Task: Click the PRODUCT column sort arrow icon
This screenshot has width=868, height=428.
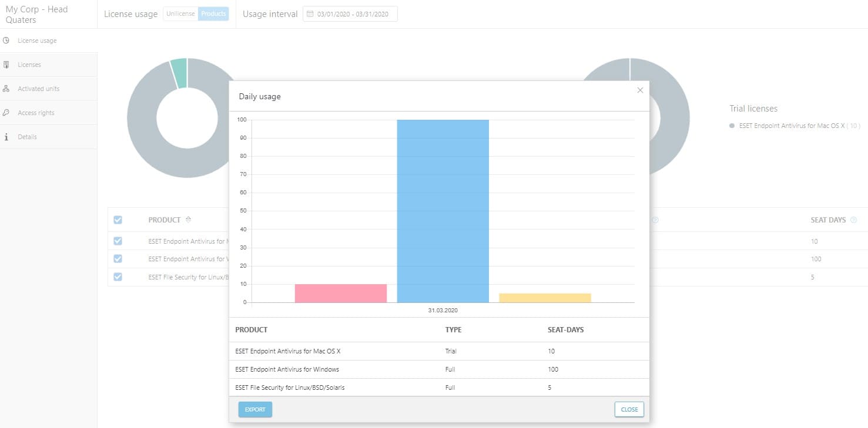Action: 188,220
